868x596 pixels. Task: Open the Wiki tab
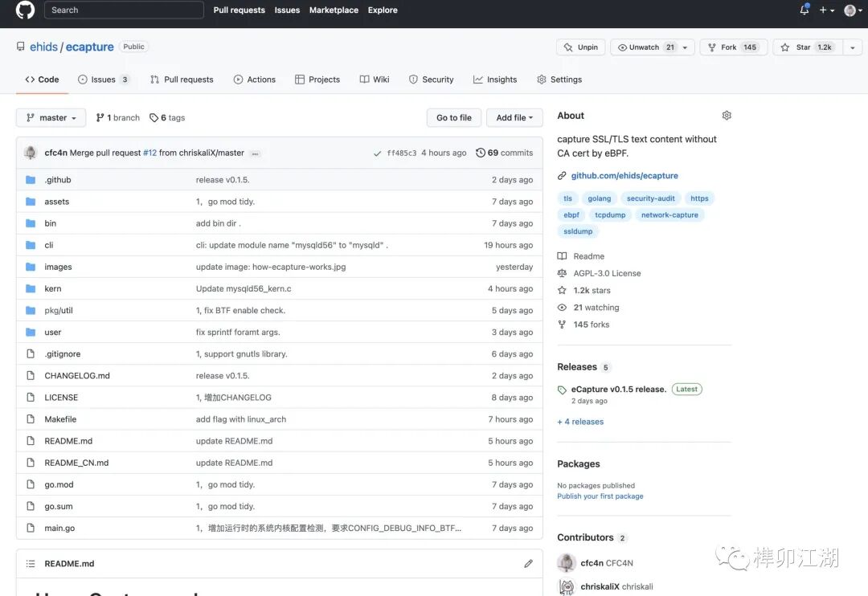(375, 80)
